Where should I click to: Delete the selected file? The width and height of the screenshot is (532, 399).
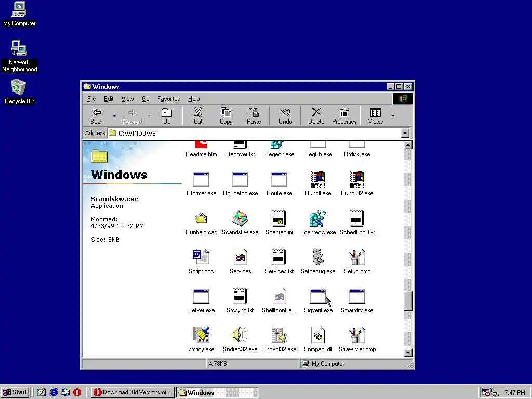click(x=316, y=116)
